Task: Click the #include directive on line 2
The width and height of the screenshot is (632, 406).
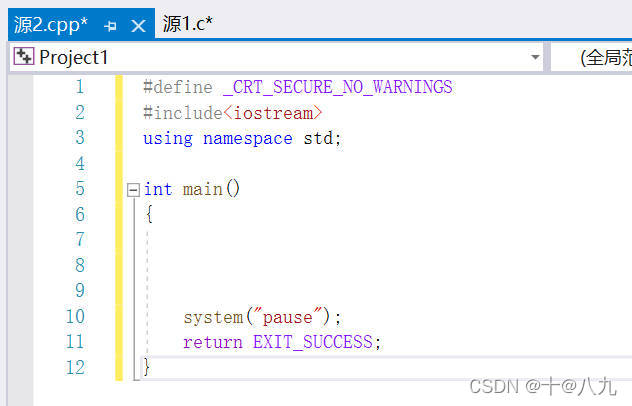Action: [x=183, y=113]
